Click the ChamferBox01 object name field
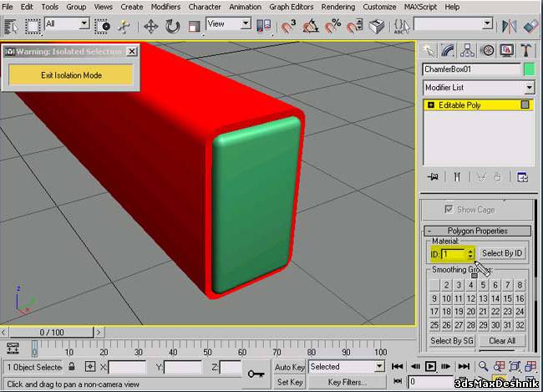 pyautogui.click(x=472, y=69)
